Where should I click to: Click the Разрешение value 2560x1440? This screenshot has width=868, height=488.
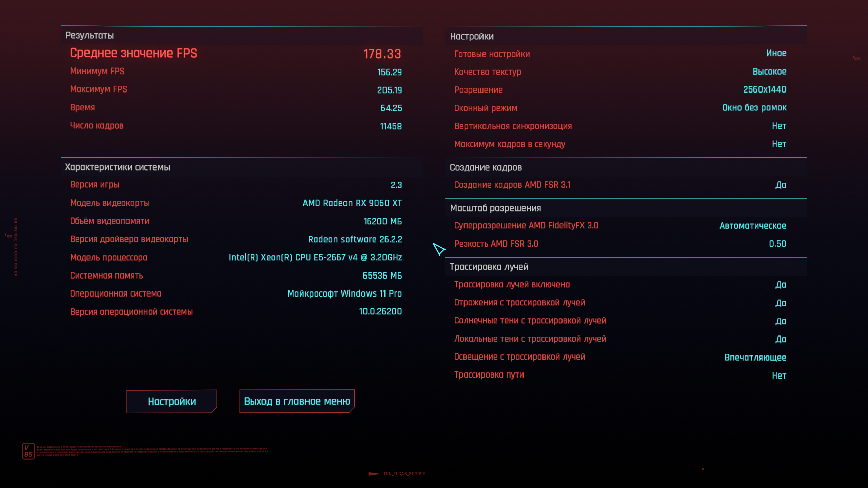(x=765, y=90)
